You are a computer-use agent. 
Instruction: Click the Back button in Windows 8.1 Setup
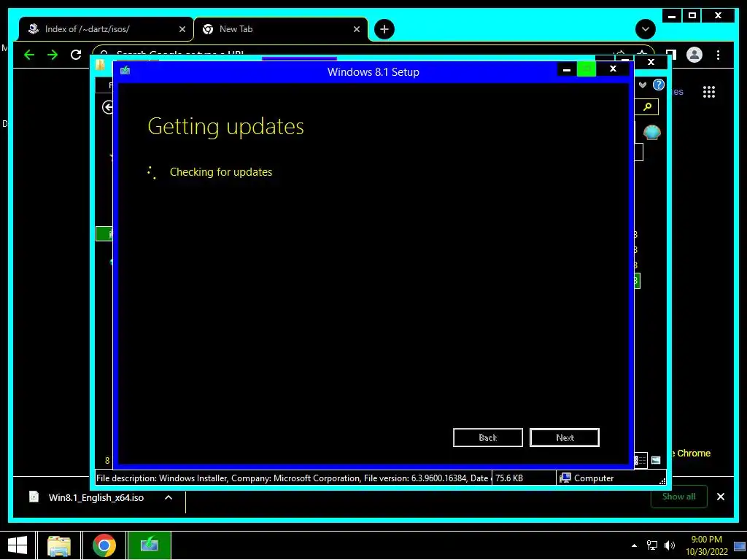(488, 437)
